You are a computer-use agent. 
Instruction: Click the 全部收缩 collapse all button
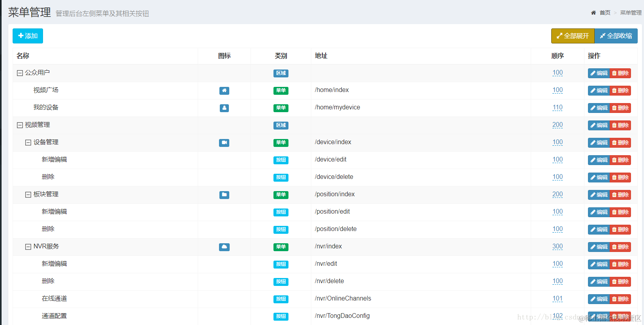[x=616, y=36]
